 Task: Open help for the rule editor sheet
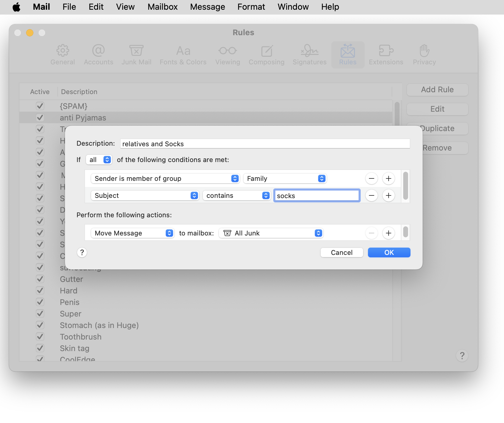coord(82,252)
